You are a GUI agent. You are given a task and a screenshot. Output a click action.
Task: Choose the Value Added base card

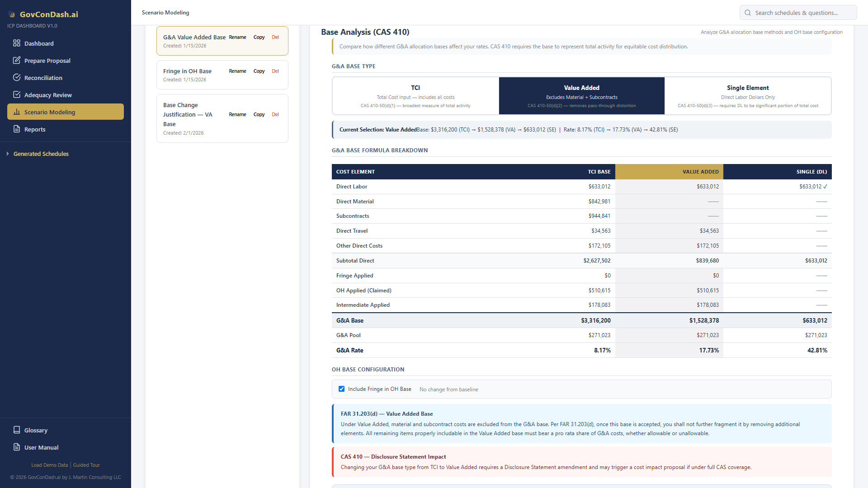[581, 96]
